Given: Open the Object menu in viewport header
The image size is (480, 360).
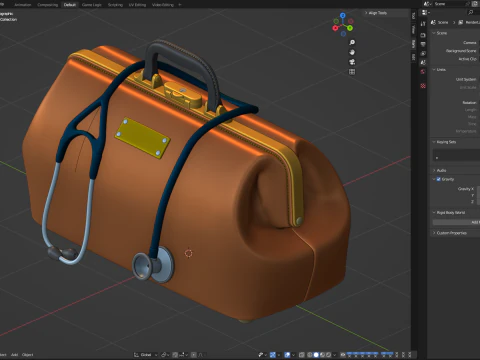Looking at the screenshot, I should coord(28,355).
